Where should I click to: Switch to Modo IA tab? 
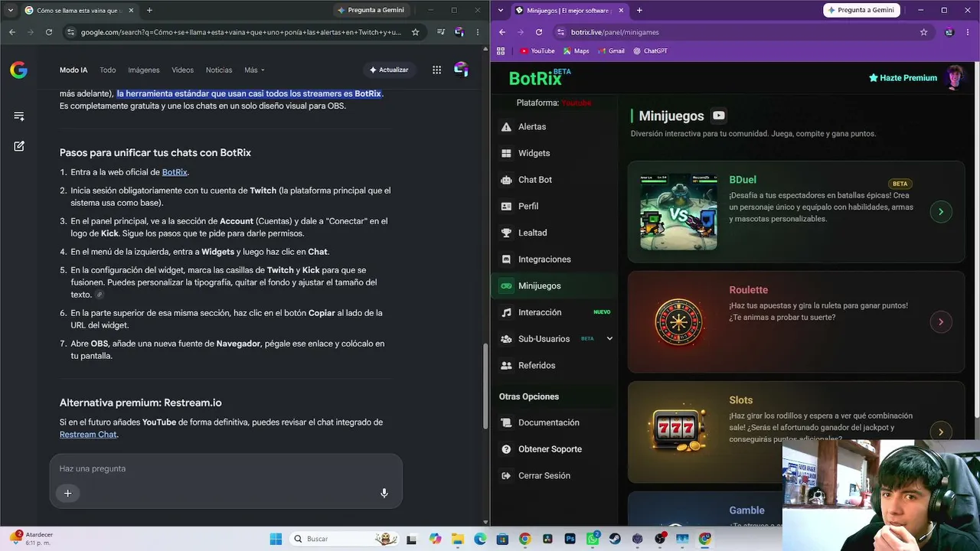coord(73,70)
